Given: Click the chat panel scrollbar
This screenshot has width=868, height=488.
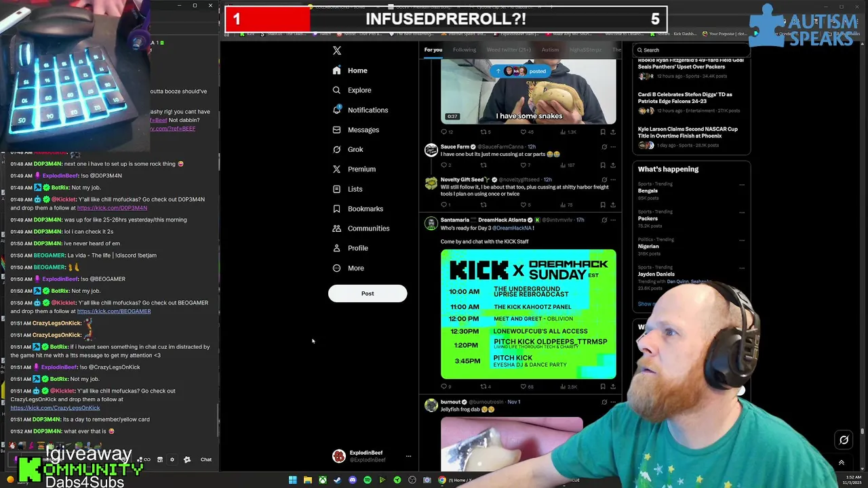Looking at the screenshot, I should point(218,420).
